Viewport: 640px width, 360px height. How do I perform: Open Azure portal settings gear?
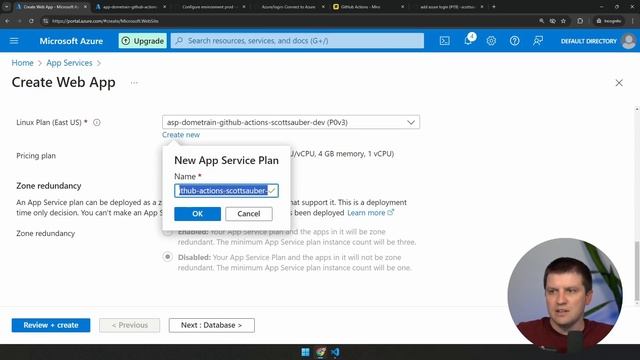[x=491, y=41]
